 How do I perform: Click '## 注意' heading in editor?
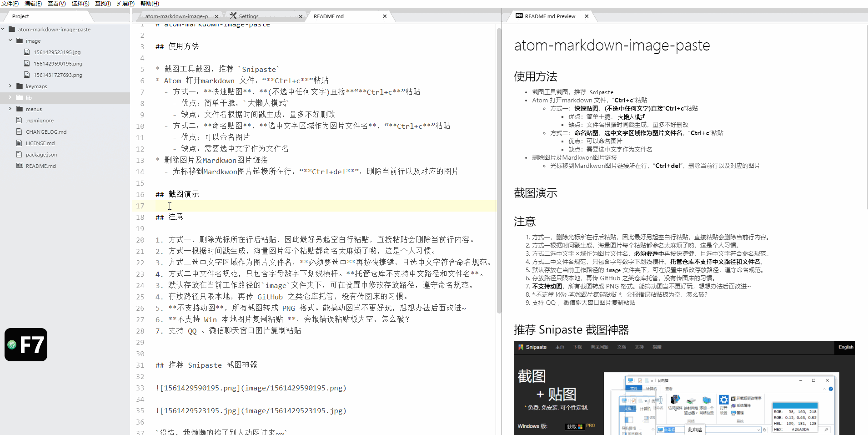pyautogui.click(x=170, y=217)
